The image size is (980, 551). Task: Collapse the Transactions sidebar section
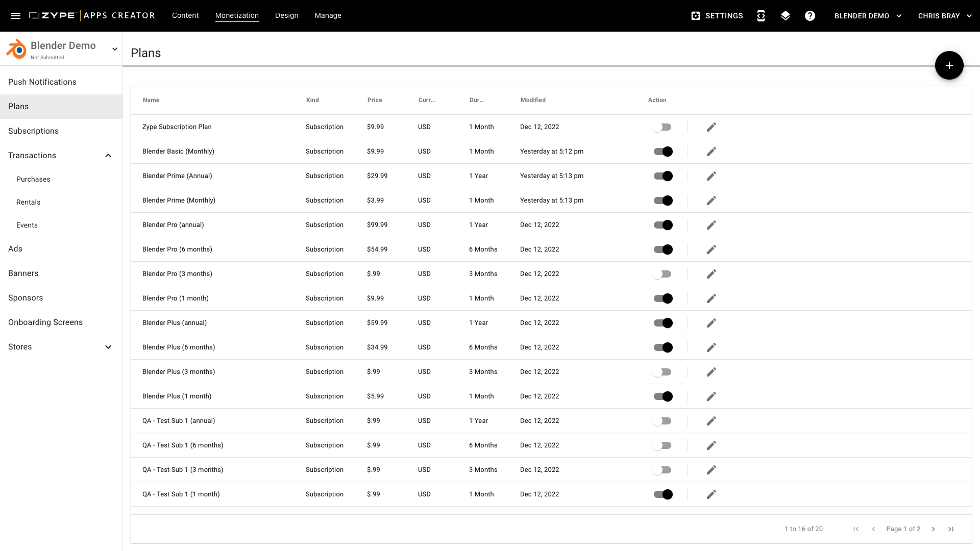[x=108, y=156]
